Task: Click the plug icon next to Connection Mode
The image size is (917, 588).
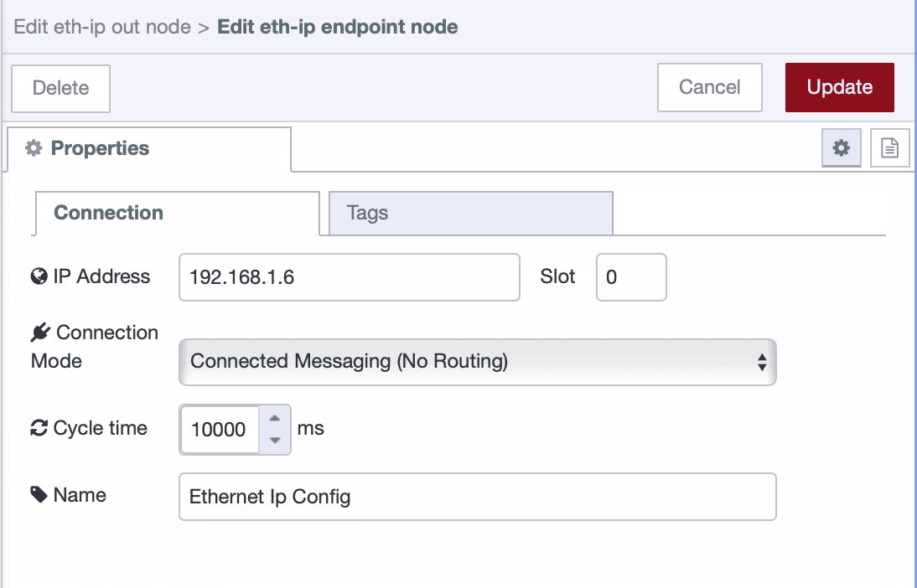Action: [37, 333]
